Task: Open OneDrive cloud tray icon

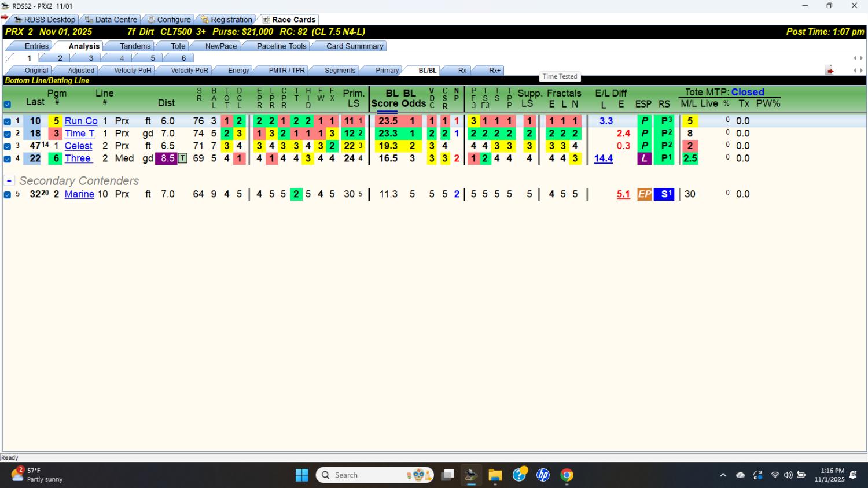Action: pos(740,475)
